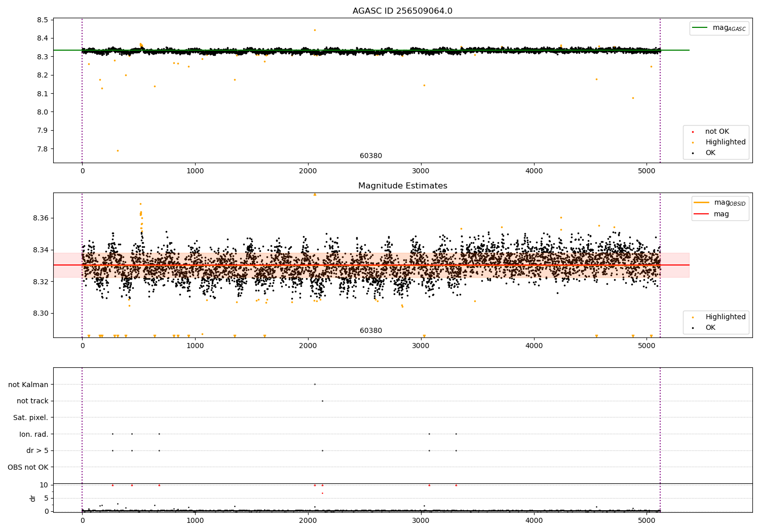Click the "not OK" legend entry

[716, 132]
